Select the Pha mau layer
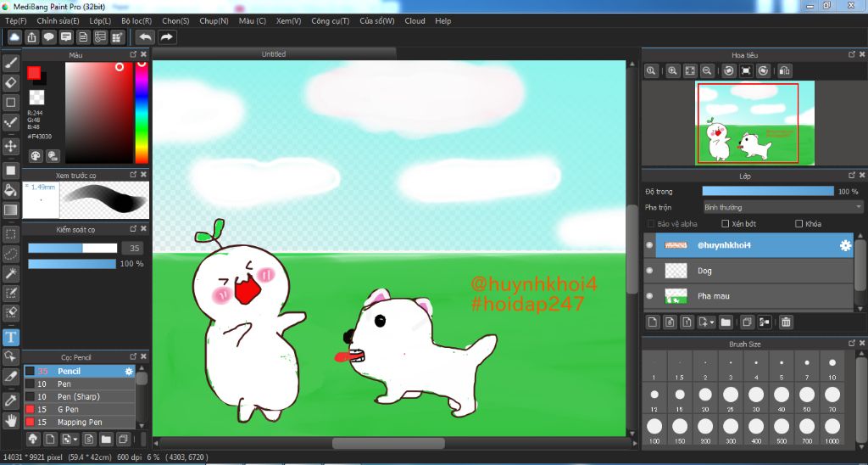This screenshot has width=868, height=465. [x=755, y=296]
